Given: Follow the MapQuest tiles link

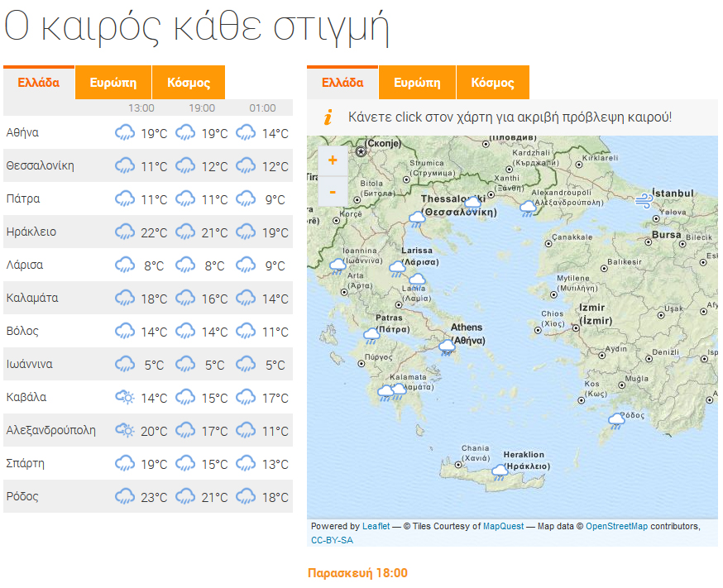Looking at the screenshot, I should pyautogui.click(x=503, y=526).
